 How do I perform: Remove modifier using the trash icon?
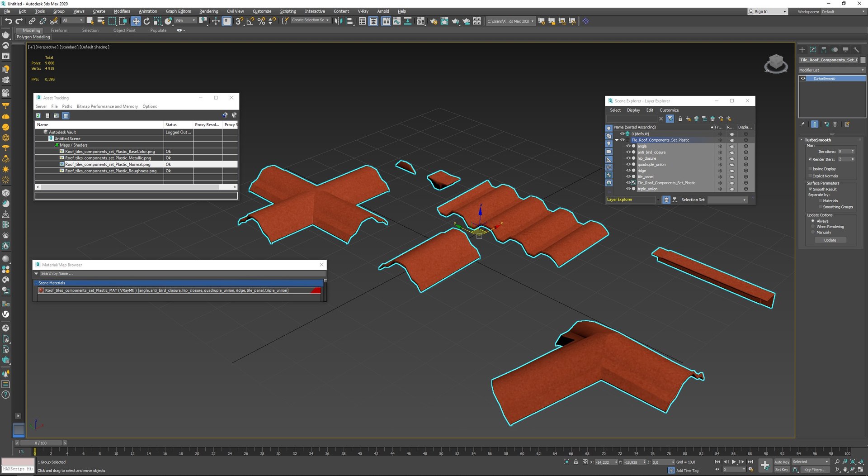tap(835, 124)
